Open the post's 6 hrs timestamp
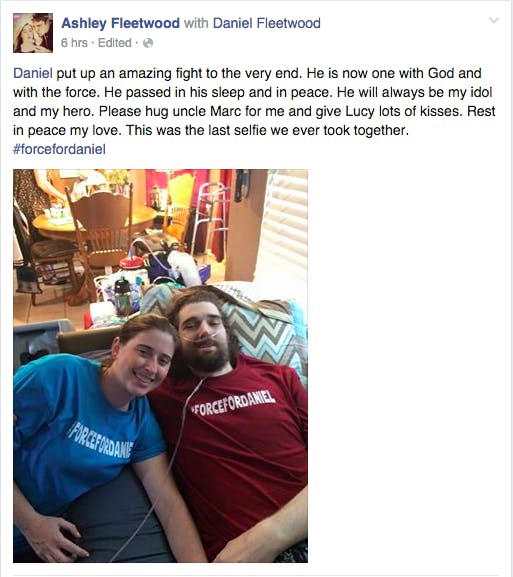 click(x=74, y=43)
